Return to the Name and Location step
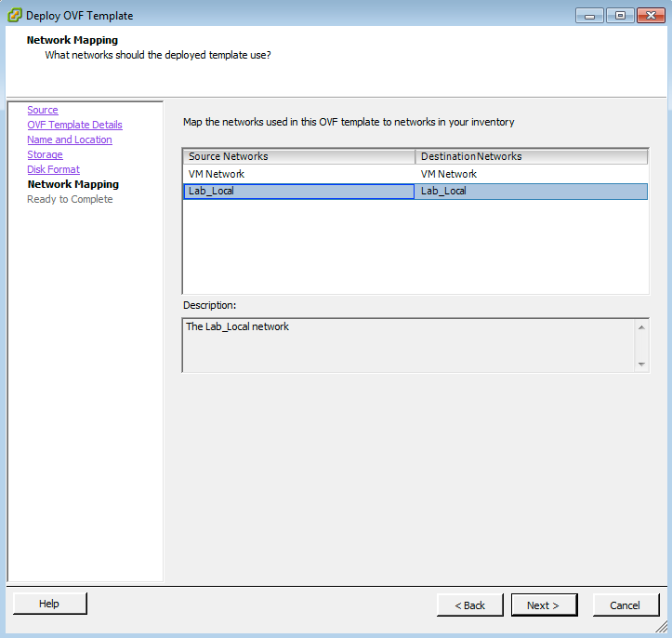The image size is (672, 638). click(70, 140)
